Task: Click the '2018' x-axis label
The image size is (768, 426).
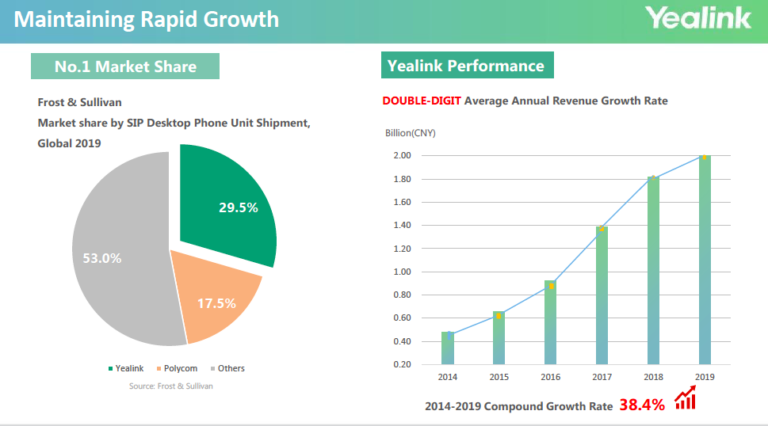Action: [x=653, y=377]
